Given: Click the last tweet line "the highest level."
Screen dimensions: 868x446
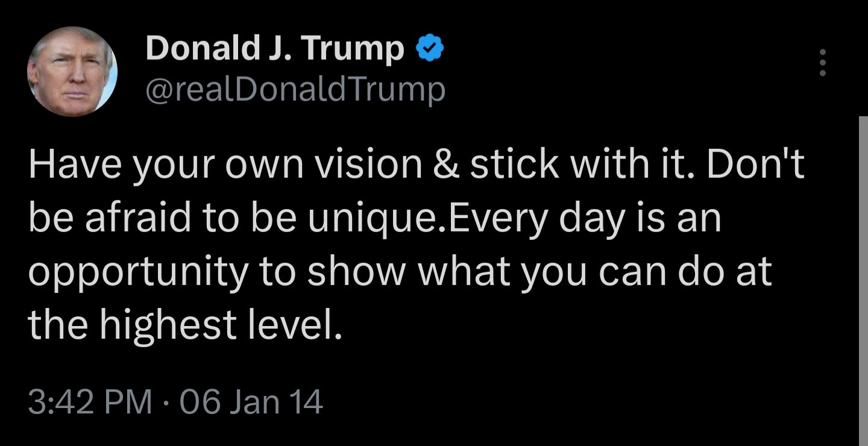Looking at the screenshot, I should click(186, 325).
